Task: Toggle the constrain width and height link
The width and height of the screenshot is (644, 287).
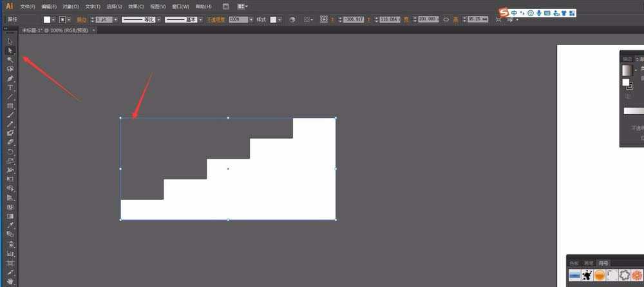Action: pyautogui.click(x=446, y=19)
